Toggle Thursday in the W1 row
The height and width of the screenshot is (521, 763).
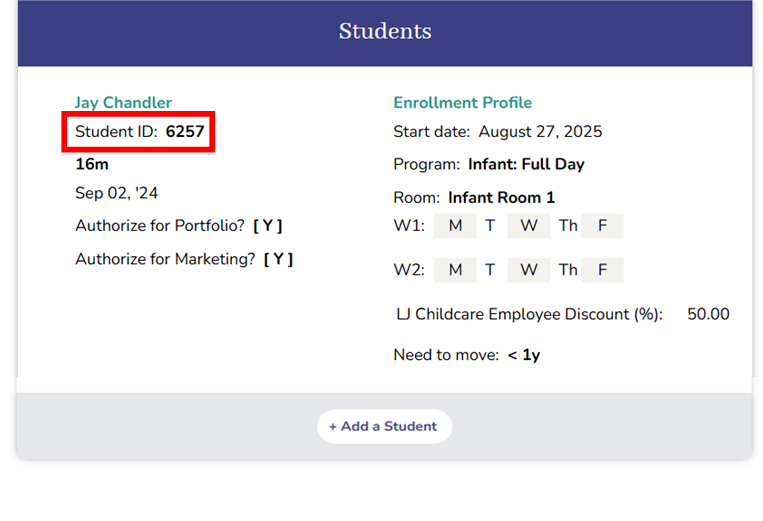point(568,226)
